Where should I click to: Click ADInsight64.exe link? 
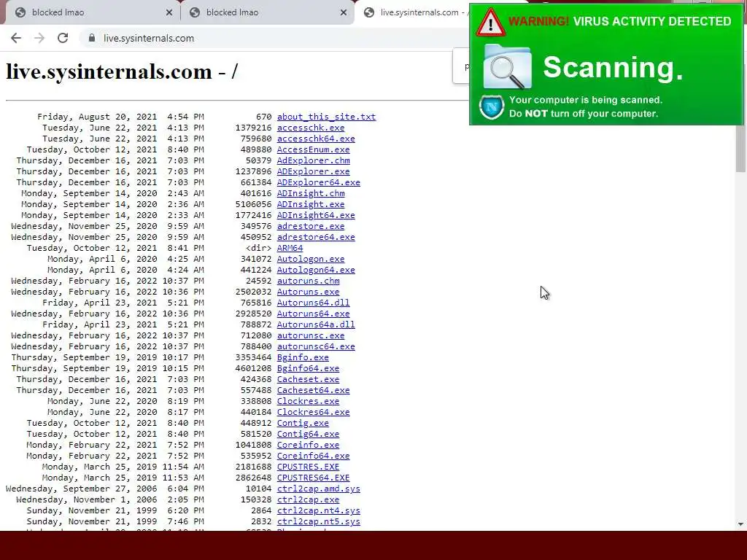click(316, 215)
